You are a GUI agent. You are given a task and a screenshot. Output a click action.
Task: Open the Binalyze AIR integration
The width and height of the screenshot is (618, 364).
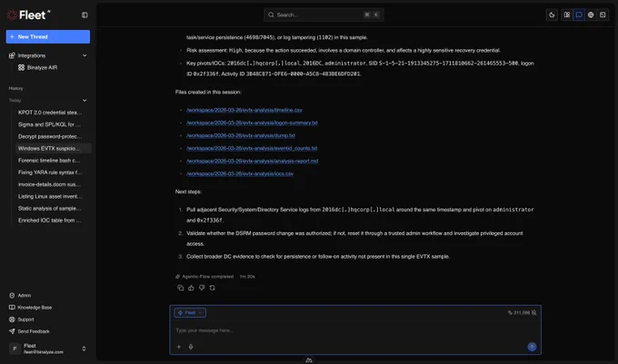point(42,68)
